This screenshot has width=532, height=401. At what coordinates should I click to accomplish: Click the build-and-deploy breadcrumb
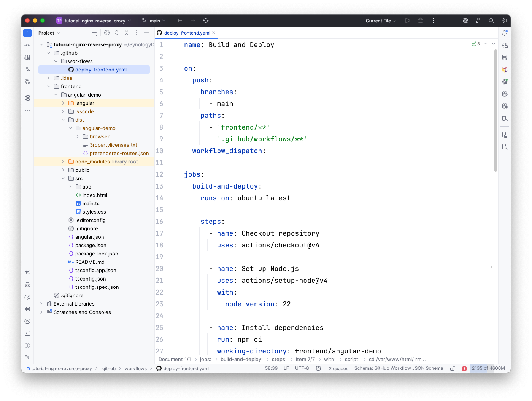click(241, 360)
